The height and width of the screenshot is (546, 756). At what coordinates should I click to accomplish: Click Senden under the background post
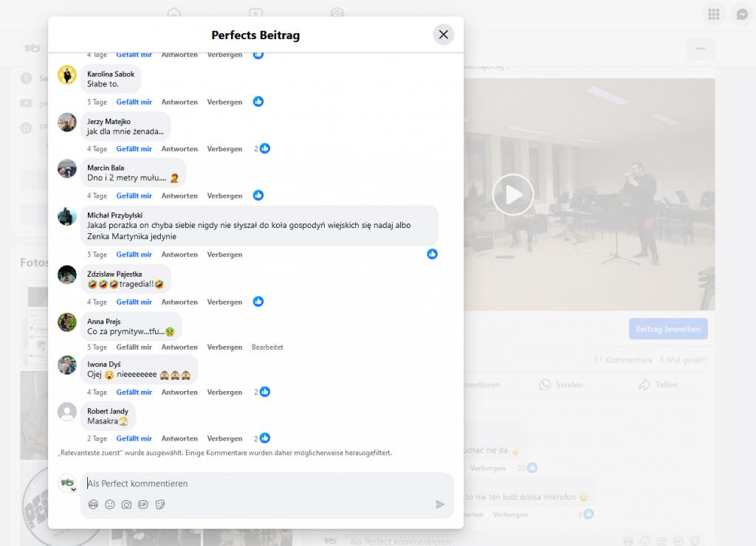(x=562, y=384)
